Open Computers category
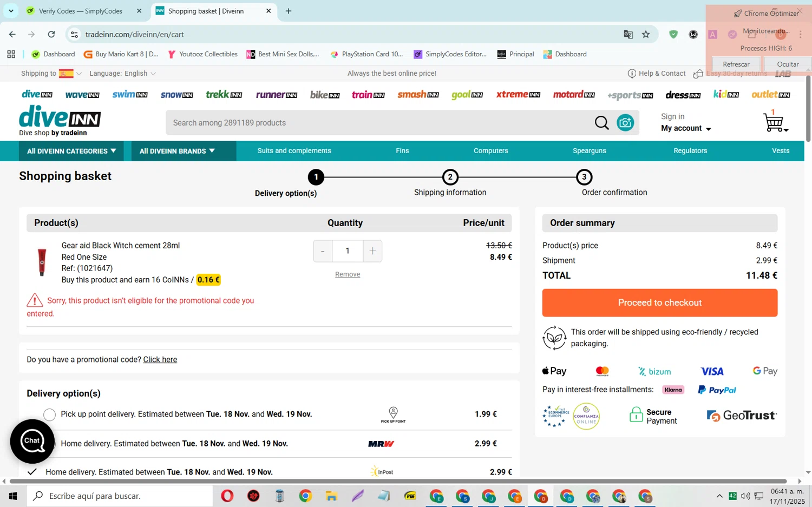Image resolution: width=812 pixels, height=507 pixels. 490,151
